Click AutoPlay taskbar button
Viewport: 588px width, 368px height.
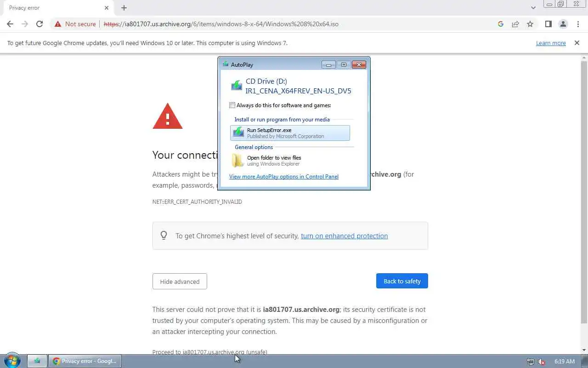tap(37, 361)
